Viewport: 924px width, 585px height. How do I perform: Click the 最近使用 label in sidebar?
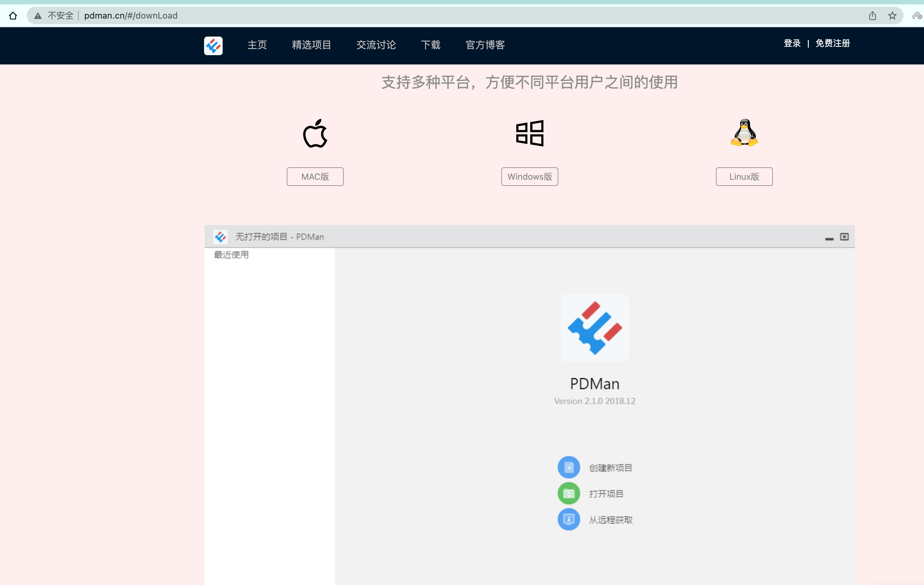231,255
